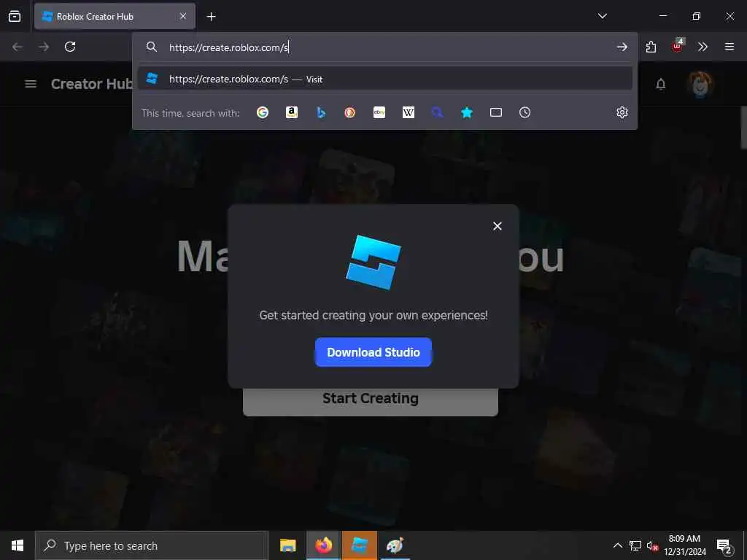The width and height of the screenshot is (747, 560).
Task: Go forward to next page
Action: [44, 47]
